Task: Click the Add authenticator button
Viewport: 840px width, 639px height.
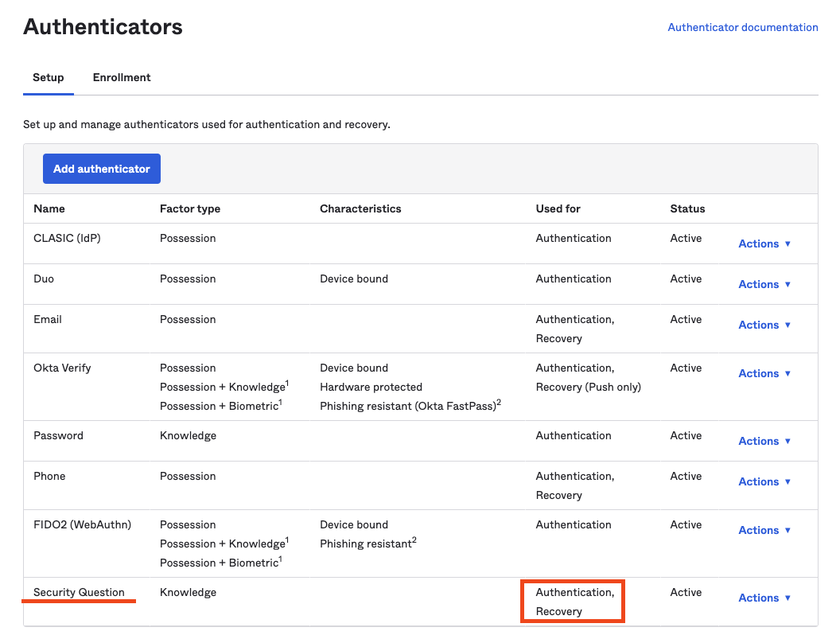Action: [x=101, y=169]
